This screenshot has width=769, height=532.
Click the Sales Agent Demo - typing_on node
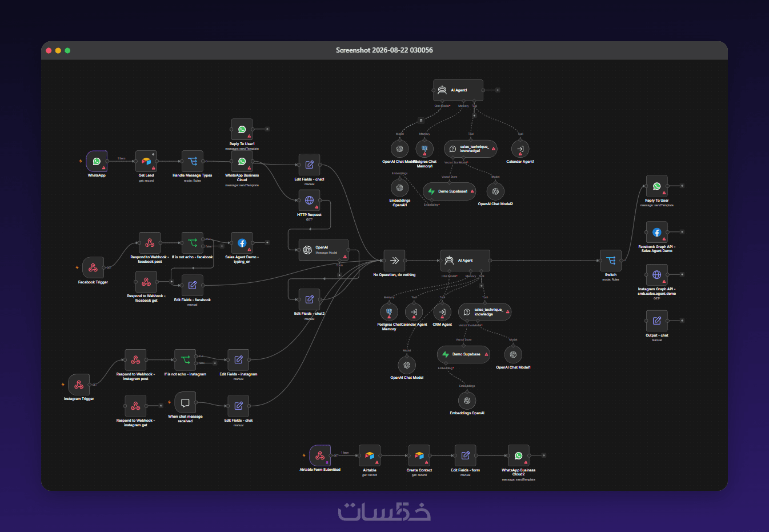point(242,243)
